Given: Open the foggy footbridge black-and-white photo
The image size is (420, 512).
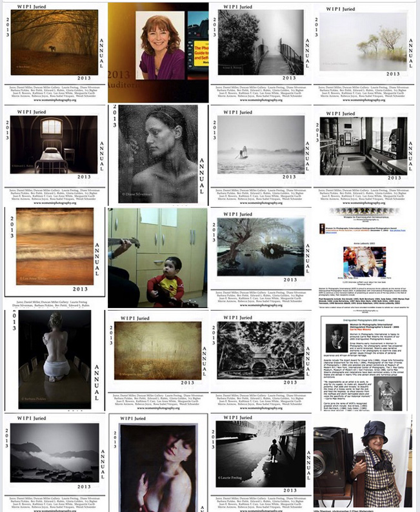Looking at the screenshot, I should pos(261,52).
